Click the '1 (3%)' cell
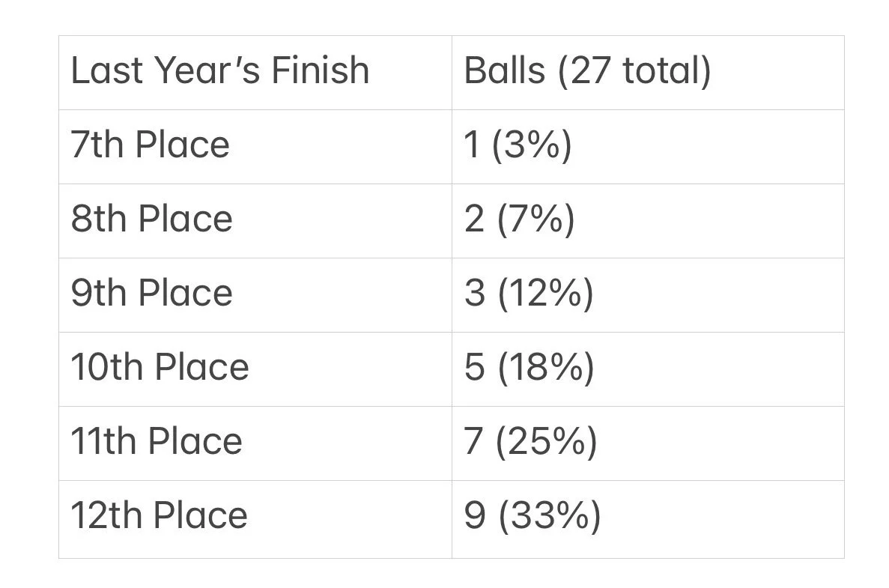The image size is (889, 588). pyautogui.click(x=648, y=147)
